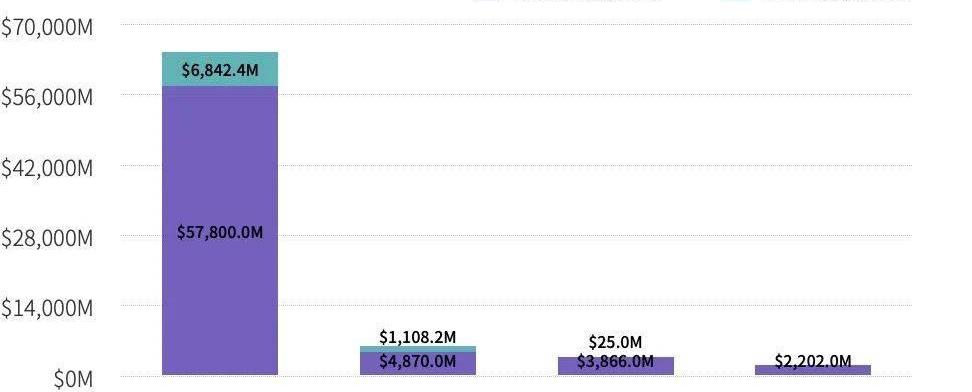
Task: Select the $3,866.0M bar label
Action: coord(616,361)
